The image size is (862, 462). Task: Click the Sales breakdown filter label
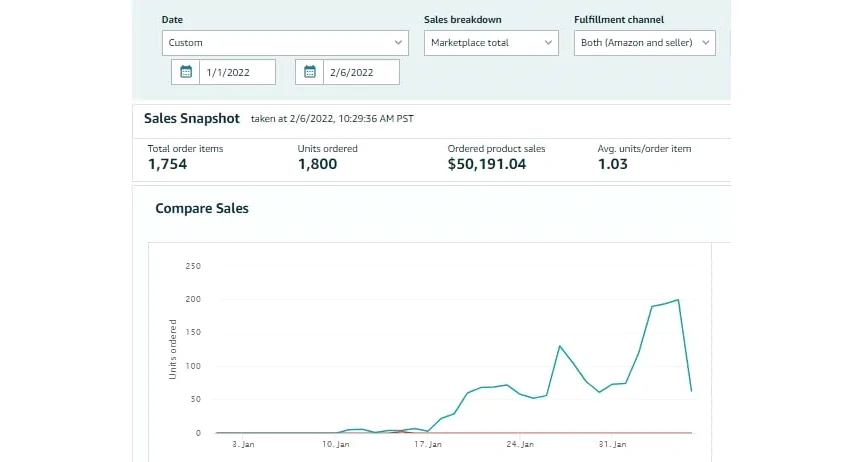point(462,20)
